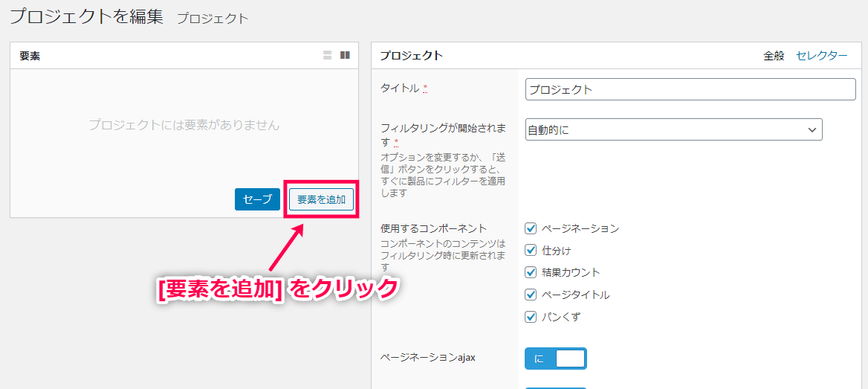The height and width of the screenshot is (389, 868).
Task: Click the red asterisk beside タイトル label
Action: [x=425, y=89]
